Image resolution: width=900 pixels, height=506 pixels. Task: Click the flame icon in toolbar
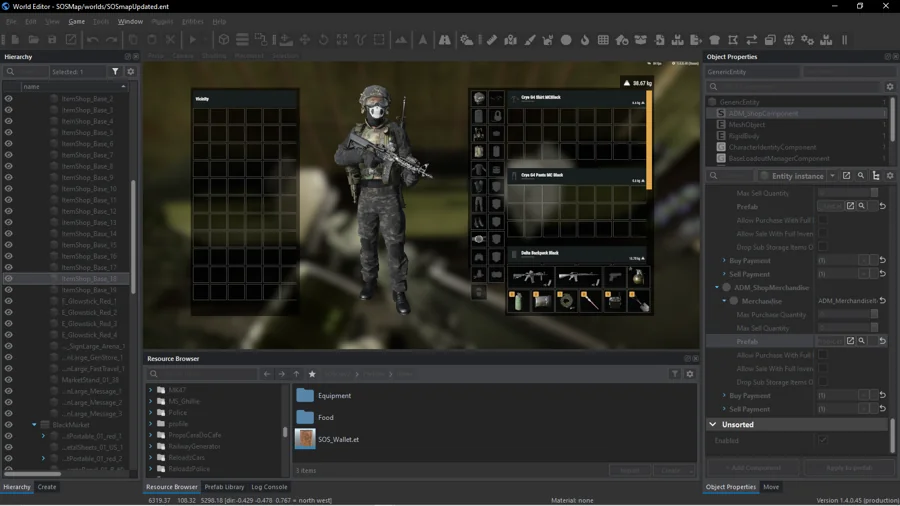pos(584,40)
